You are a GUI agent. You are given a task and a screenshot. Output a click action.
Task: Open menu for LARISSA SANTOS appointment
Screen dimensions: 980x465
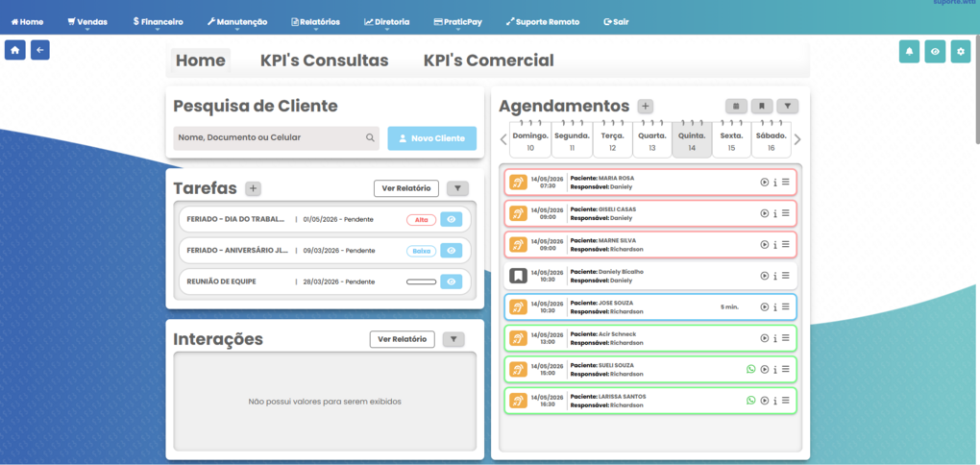click(786, 401)
